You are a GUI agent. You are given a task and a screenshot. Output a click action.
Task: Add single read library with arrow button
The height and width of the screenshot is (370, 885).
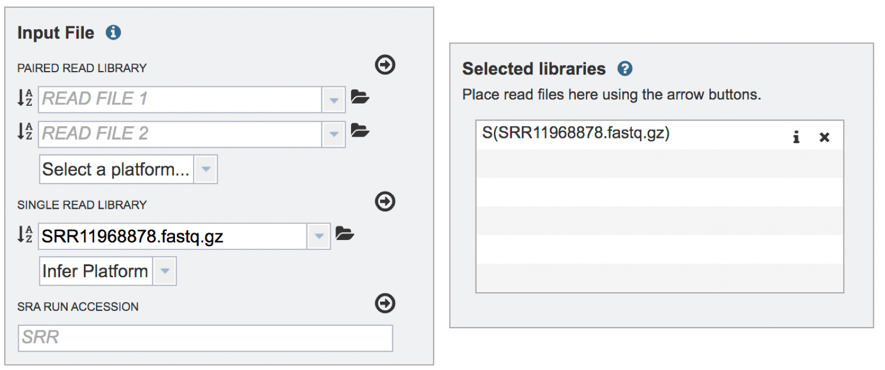click(385, 201)
